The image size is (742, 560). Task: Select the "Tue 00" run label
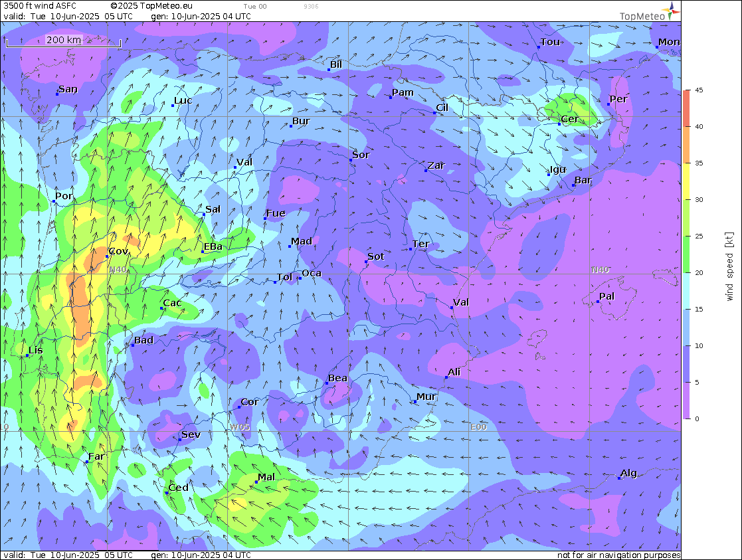(x=255, y=7)
